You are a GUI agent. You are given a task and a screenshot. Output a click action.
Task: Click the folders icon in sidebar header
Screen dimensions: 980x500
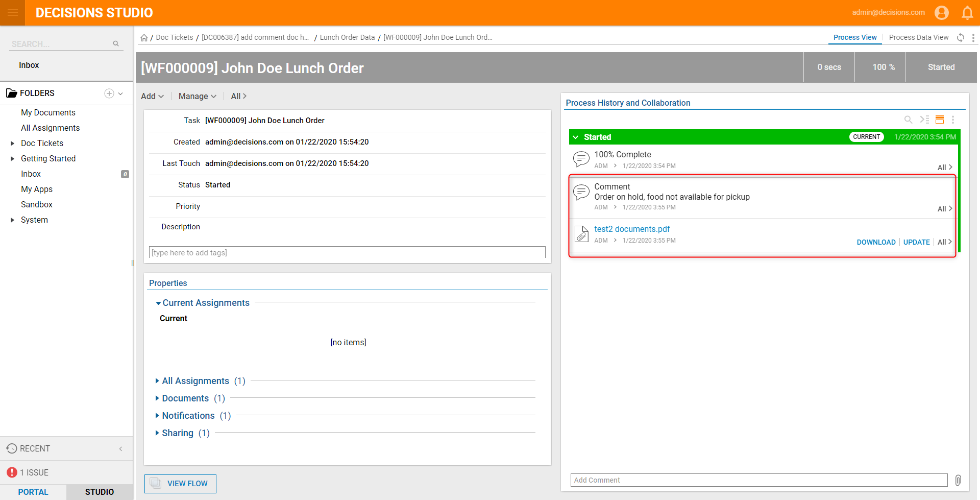[x=11, y=93]
